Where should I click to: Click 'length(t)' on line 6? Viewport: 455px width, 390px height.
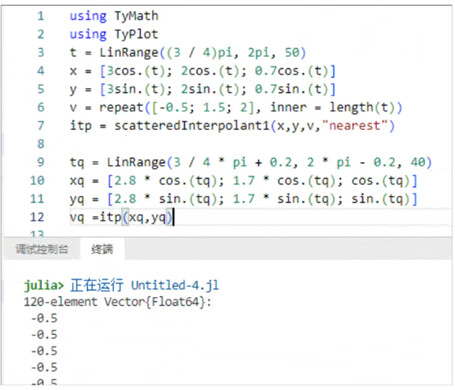[362, 107]
